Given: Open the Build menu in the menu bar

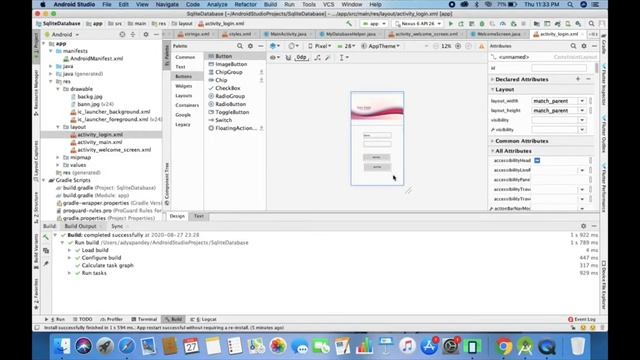Looking at the screenshot, I should 270,4.
